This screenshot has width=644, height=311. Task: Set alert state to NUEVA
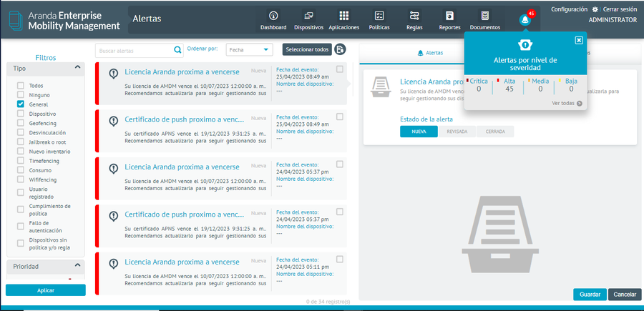419,132
